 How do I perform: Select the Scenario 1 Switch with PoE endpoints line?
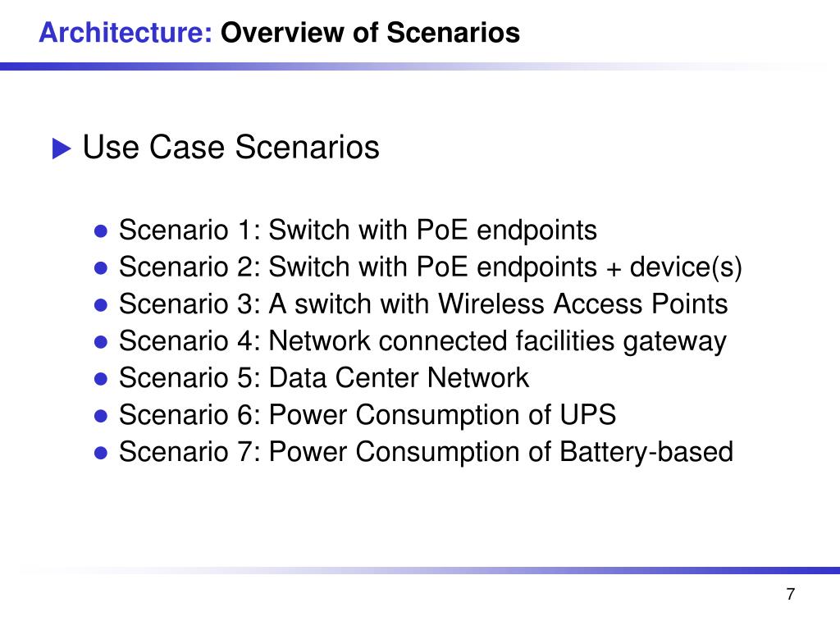click(358, 231)
